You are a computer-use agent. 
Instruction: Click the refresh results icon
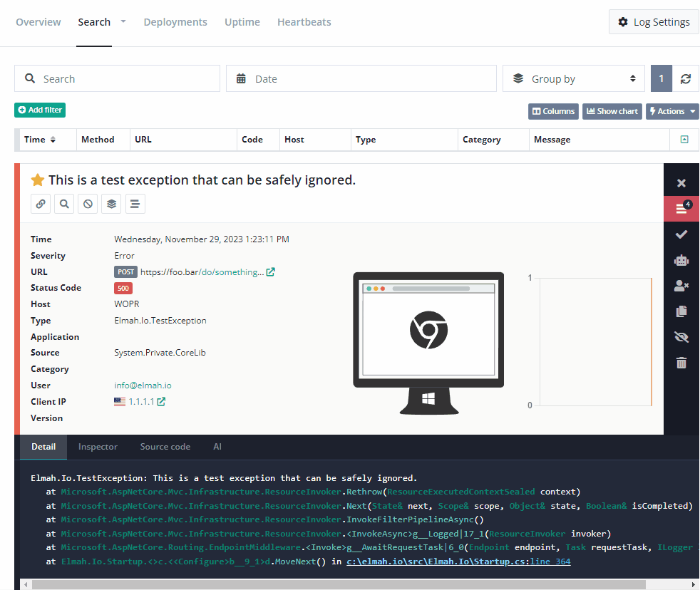pyautogui.click(x=686, y=79)
